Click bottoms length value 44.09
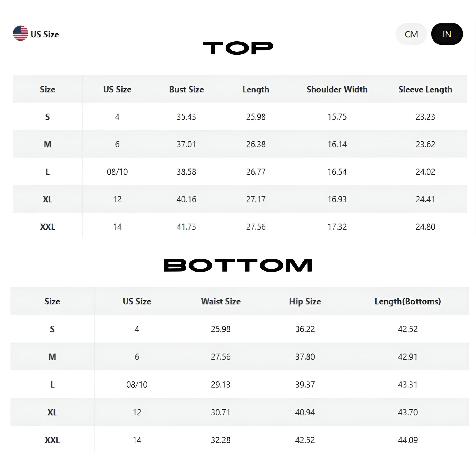This screenshot has width=476, height=476. click(x=407, y=440)
